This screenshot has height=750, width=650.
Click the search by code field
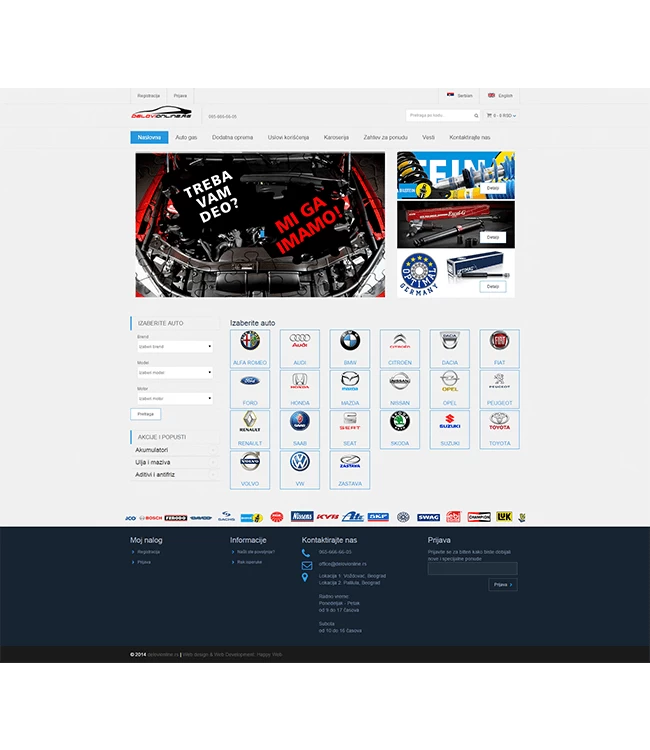[439, 116]
